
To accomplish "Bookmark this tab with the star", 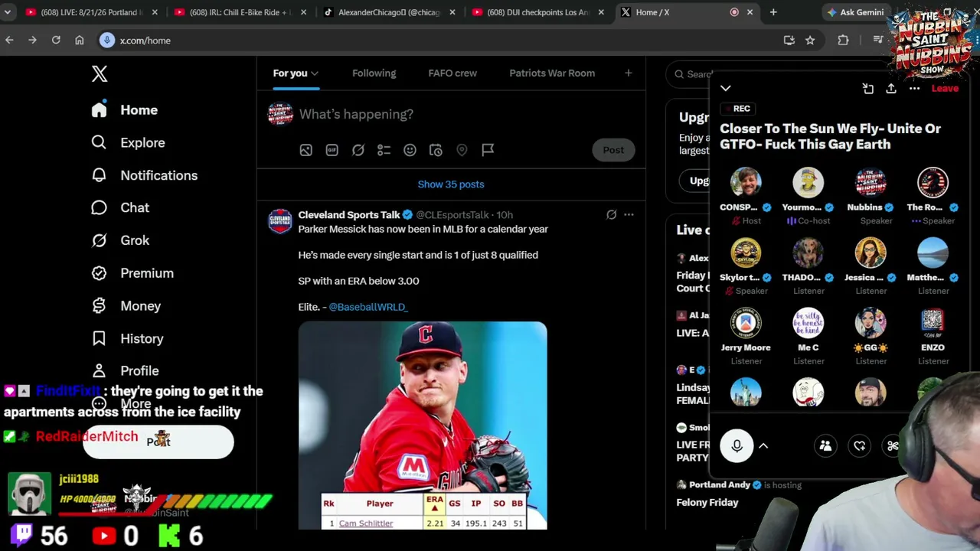I will click(810, 41).
